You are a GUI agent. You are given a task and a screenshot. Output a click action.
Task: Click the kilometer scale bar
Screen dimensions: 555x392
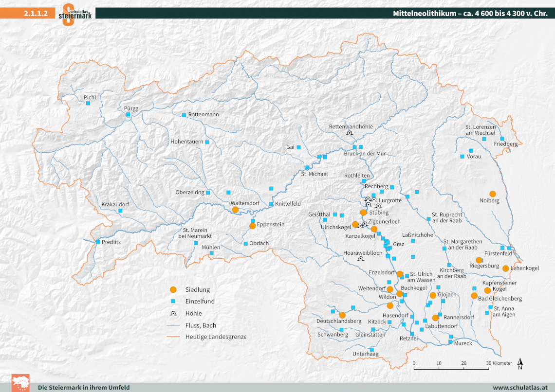451,369
